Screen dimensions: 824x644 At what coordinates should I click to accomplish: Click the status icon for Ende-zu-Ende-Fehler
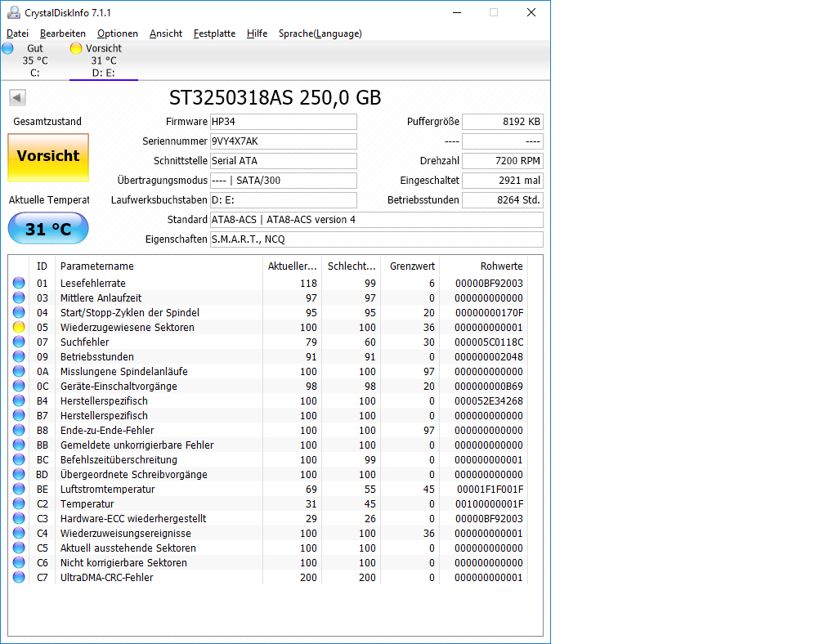click(x=19, y=430)
